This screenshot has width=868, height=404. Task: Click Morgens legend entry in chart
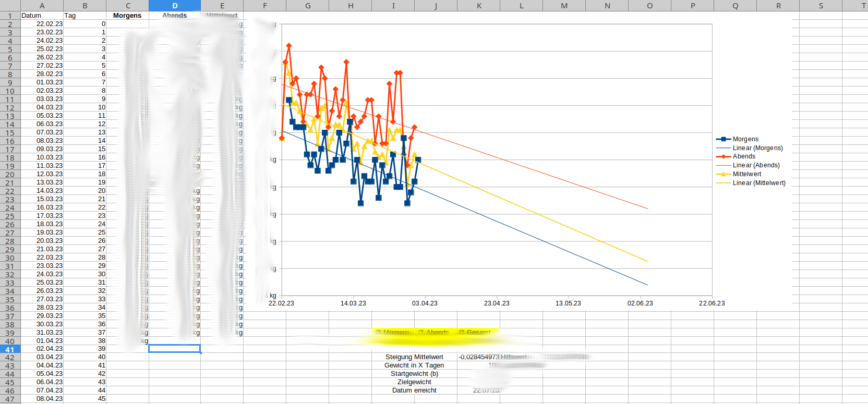(738, 139)
